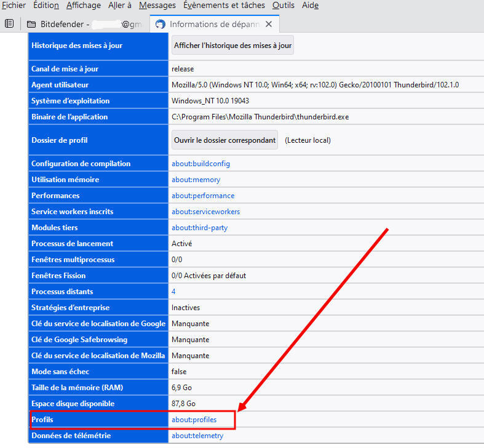The height and width of the screenshot is (448, 484).
Task: Select the Informations de dépannage tab
Action: pyautogui.click(x=215, y=24)
